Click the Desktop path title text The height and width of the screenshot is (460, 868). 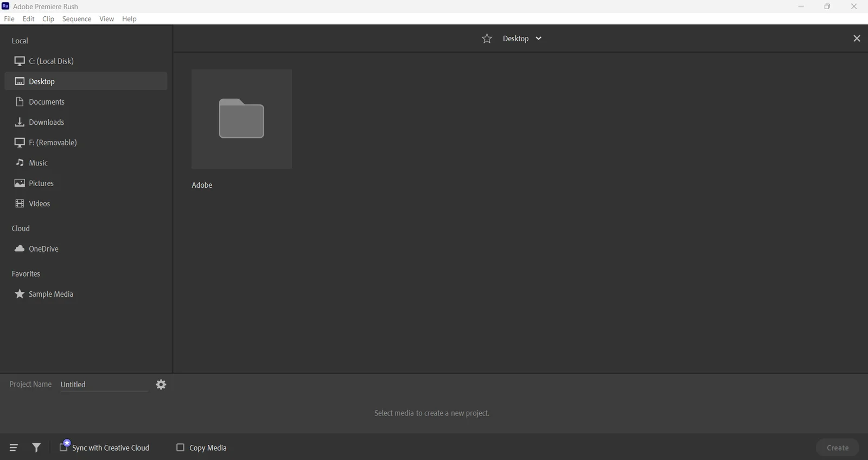[x=515, y=39]
